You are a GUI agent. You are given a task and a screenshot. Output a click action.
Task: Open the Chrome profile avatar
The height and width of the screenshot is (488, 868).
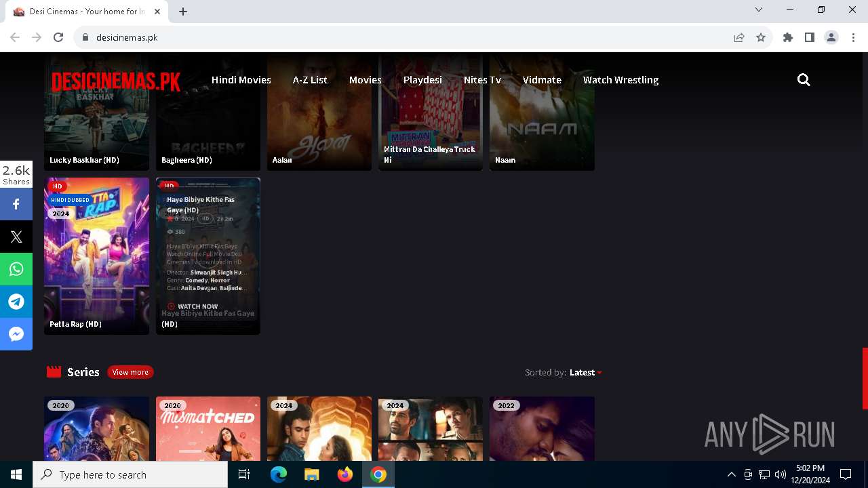point(831,37)
